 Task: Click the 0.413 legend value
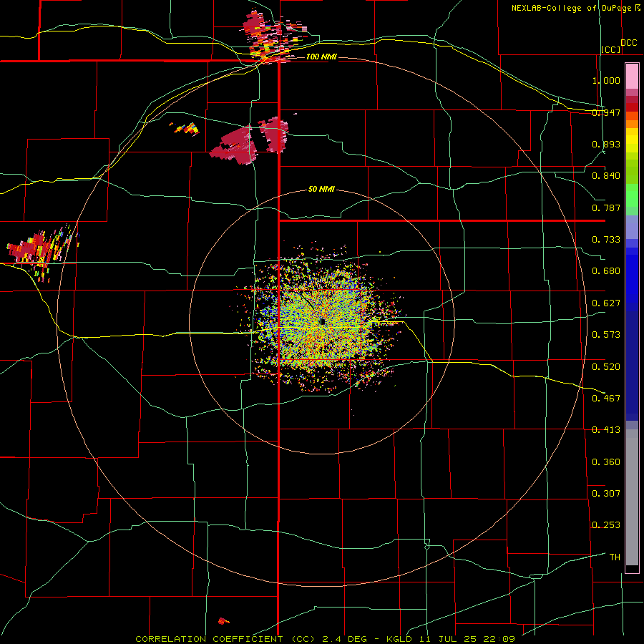(x=606, y=430)
